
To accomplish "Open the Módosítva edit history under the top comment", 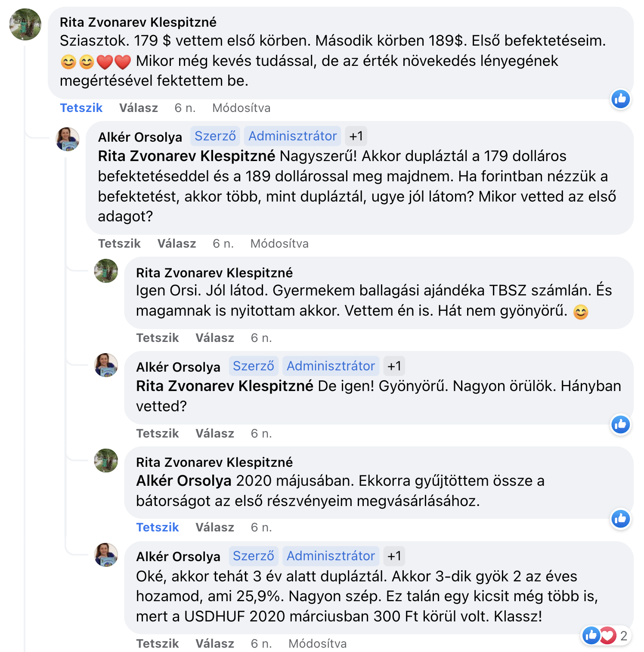I will point(241,108).
